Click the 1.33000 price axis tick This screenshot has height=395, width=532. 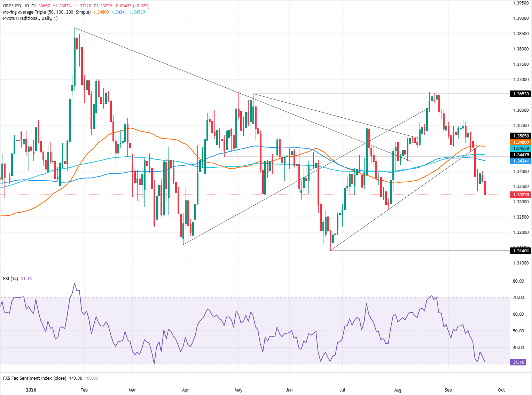coord(521,202)
